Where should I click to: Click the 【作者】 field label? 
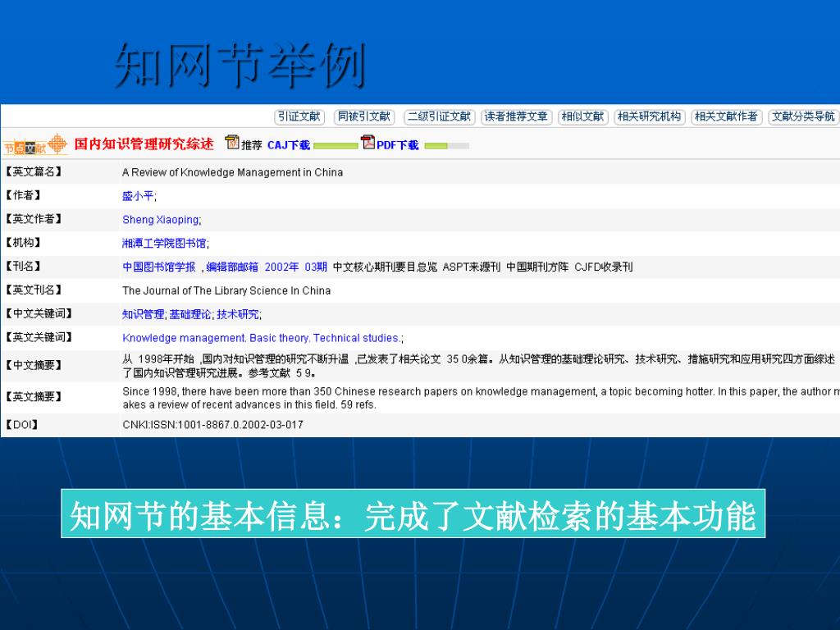pos(23,195)
